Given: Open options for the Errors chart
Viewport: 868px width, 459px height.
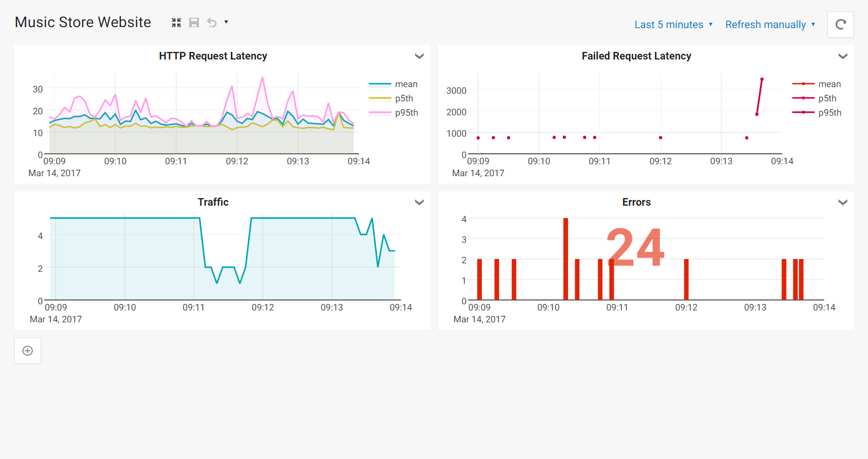Looking at the screenshot, I should click(843, 202).
